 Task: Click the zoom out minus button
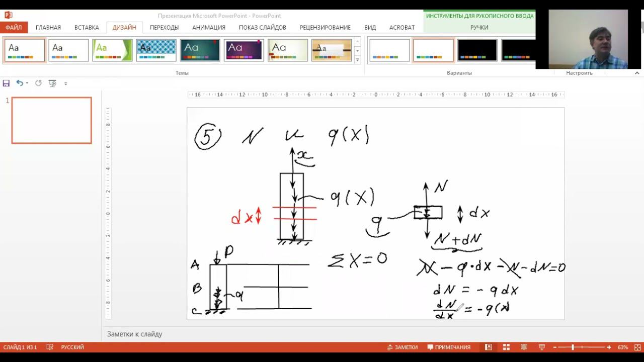555,347
